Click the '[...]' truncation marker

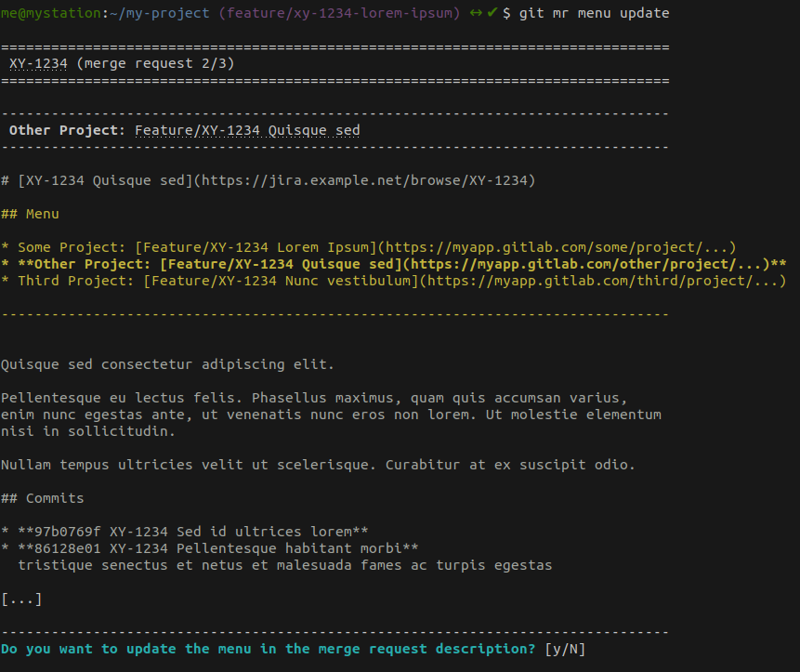tap(21, 599)
